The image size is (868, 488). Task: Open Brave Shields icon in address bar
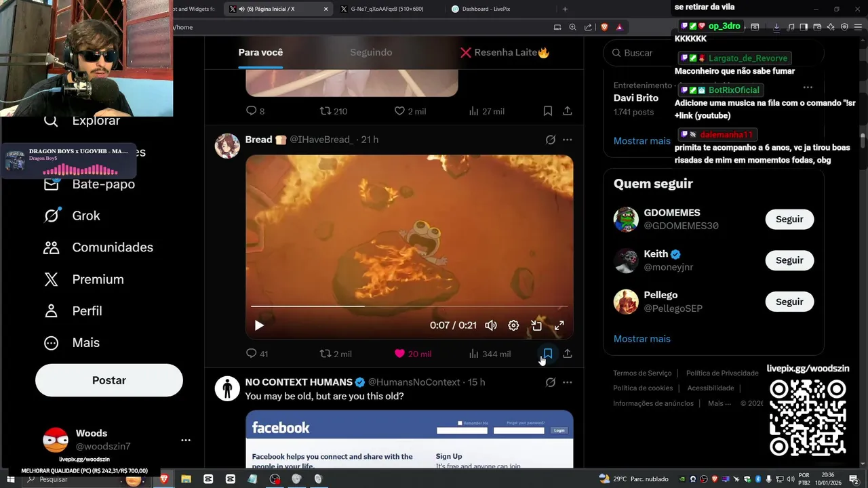pyautogui.click(x=604, y=27)
